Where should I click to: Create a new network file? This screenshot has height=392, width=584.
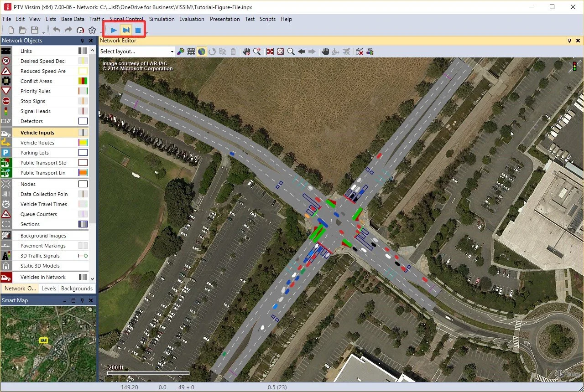pyautogui.click(x=11, y=31)
